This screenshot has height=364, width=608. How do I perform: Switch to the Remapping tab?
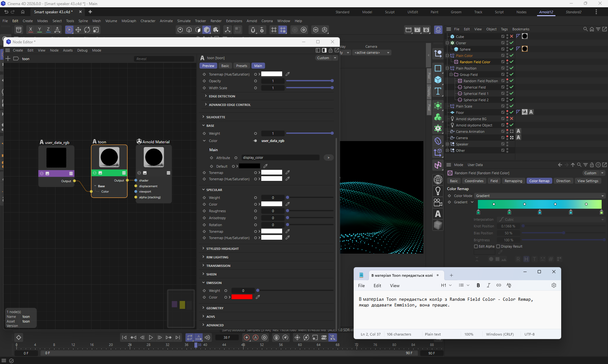513,181
